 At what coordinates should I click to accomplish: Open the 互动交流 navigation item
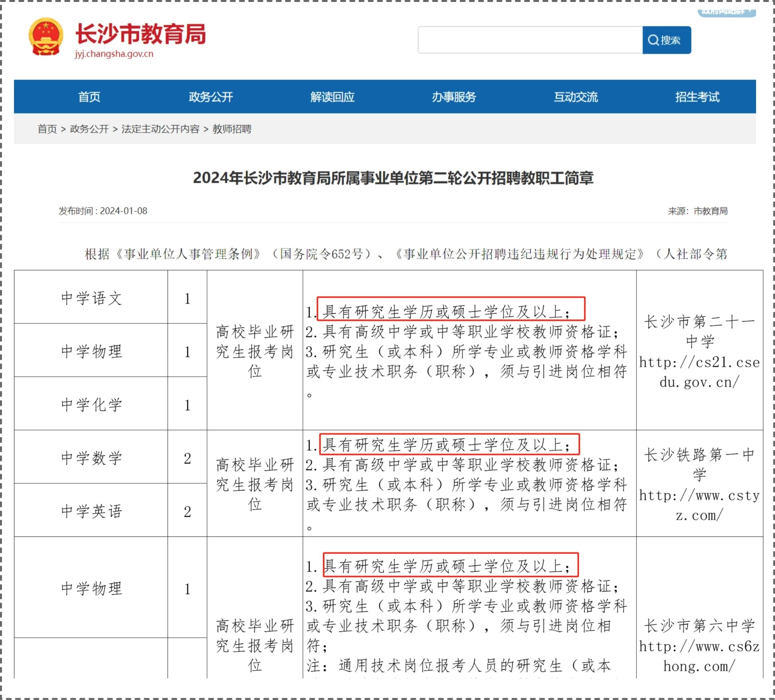tap(575, 97)
